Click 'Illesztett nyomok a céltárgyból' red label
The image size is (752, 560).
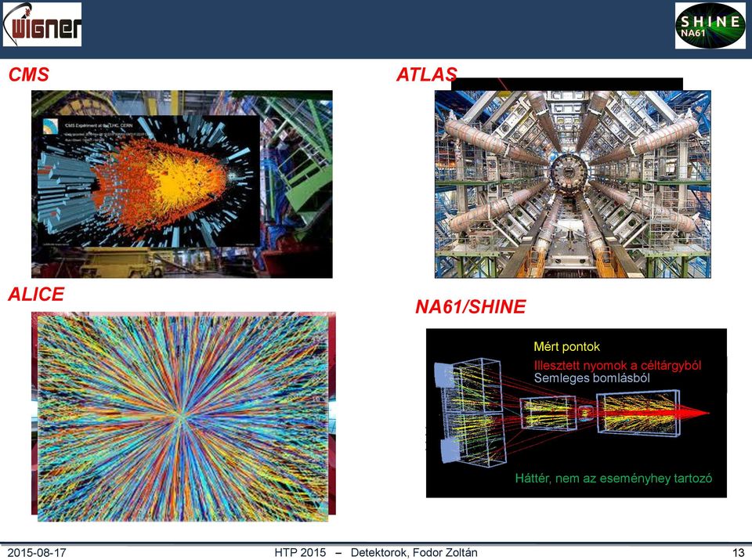coord(618,365)
